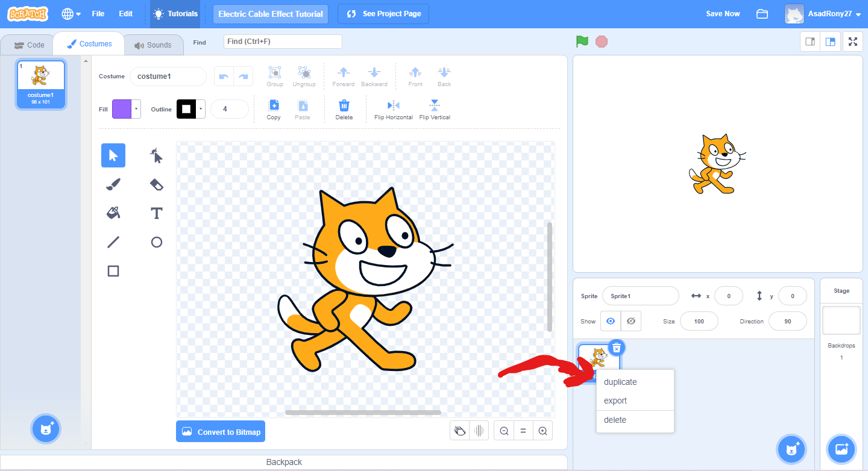
Task: Pick the Line tool
Action: click(113, 242)
